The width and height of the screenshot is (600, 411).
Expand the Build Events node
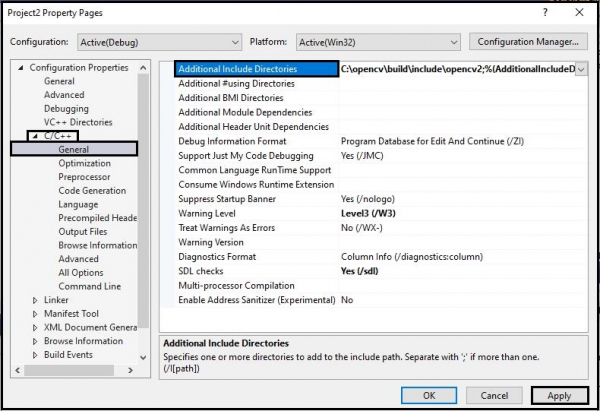[x=35, y=355]
